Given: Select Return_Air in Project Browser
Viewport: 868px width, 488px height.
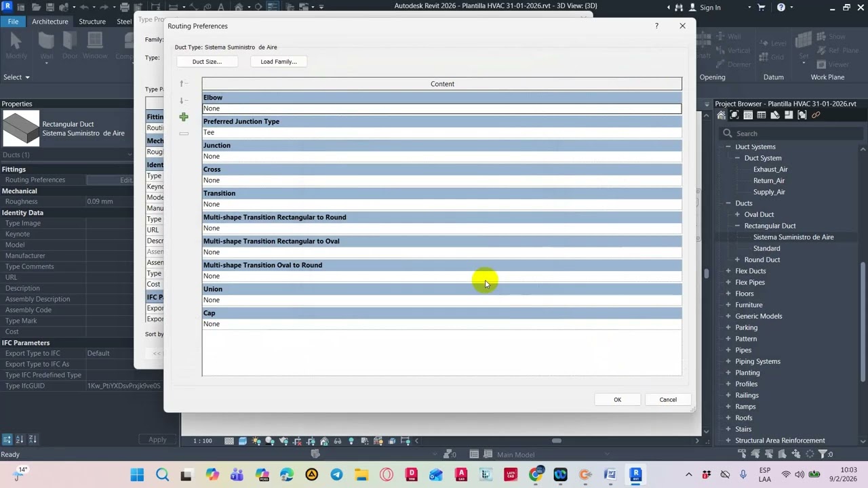Looking at the screenshot, I should (769, 181).
